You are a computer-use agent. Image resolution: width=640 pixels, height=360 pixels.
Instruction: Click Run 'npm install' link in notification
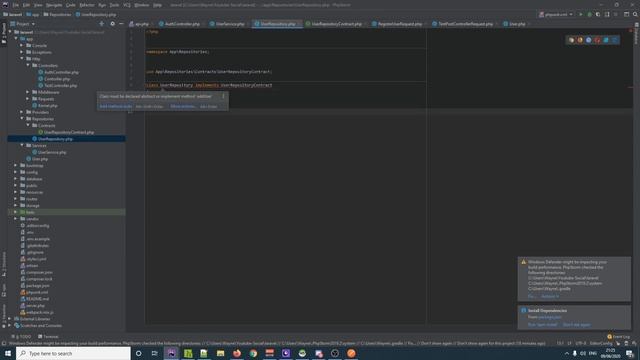(x=542, y=325)
